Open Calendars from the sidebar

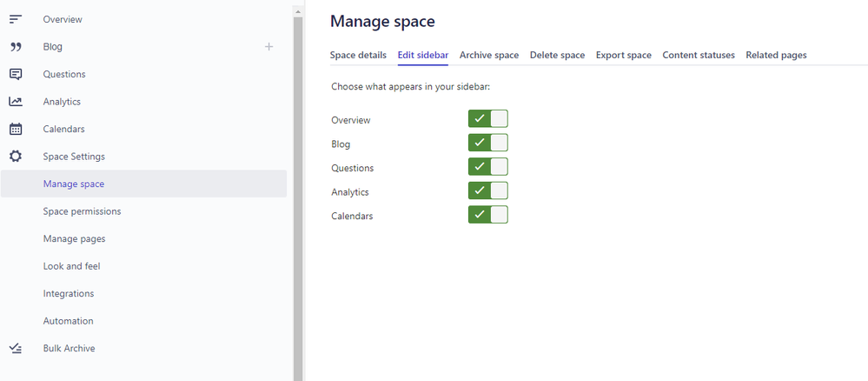tap(63, 130)
